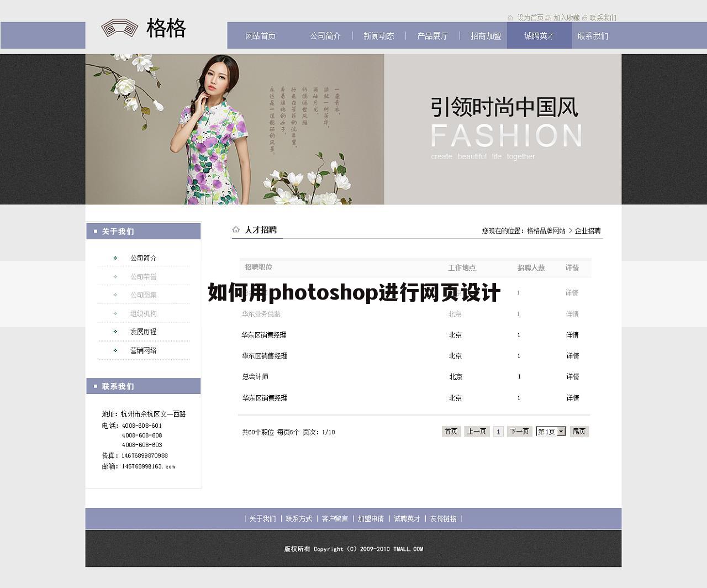Open 网站首页 in the navigation bar

pos(260,36)
